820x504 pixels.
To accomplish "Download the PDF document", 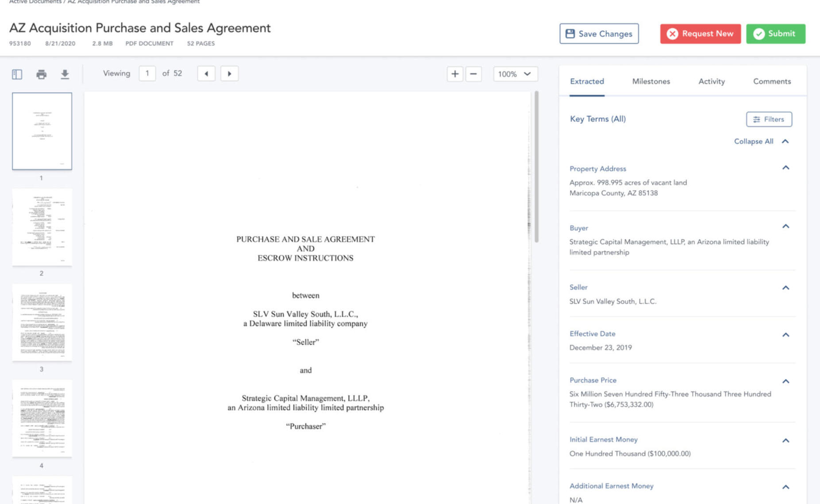I will pyautogui.click(x=65, y=74).
